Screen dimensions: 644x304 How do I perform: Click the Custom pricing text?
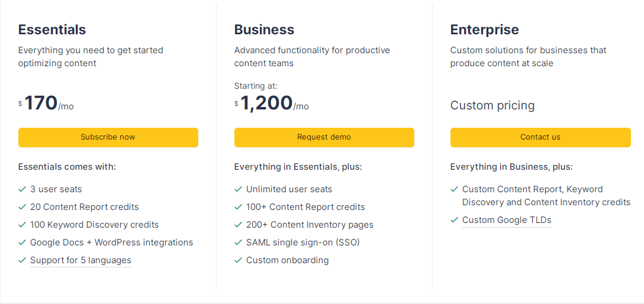tap(492, 105)
